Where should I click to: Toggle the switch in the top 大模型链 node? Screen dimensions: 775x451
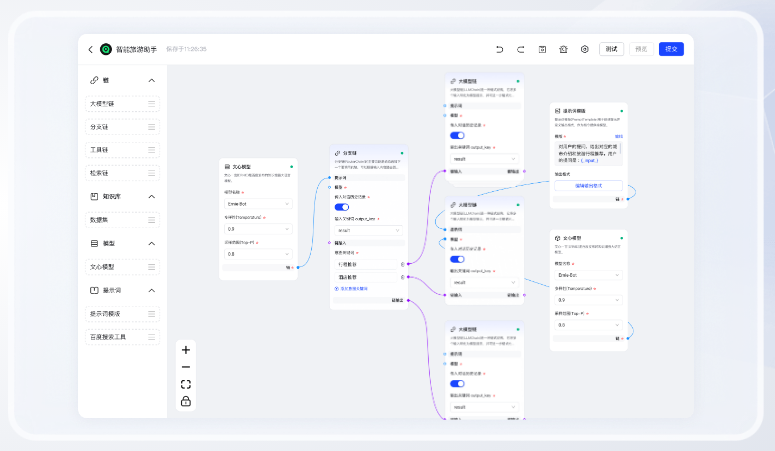457,135
